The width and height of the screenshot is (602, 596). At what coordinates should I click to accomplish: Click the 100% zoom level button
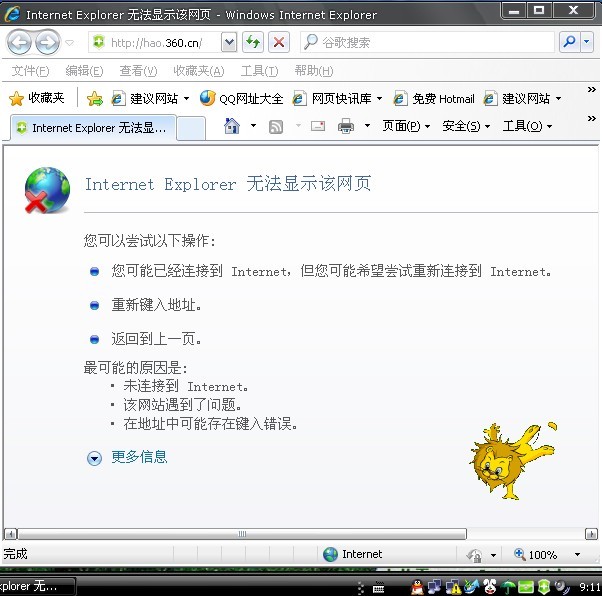pyautogui.click(x=536, y=554)
